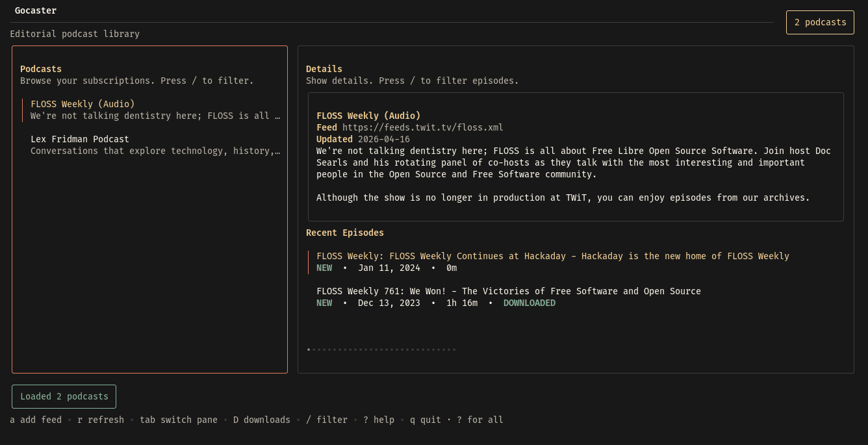
Task: Click the 'D downloads' shortcut hint
Action: coord(262,420)
